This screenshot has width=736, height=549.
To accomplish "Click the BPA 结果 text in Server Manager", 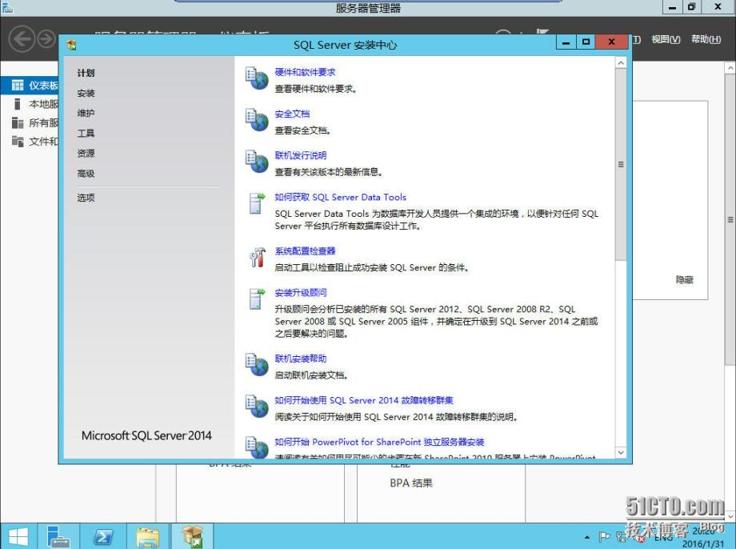I will [411, 483].
